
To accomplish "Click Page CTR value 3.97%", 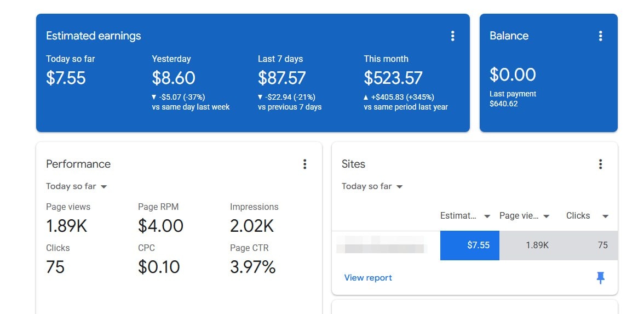I will pyautogui.click(x=252, y=267).
